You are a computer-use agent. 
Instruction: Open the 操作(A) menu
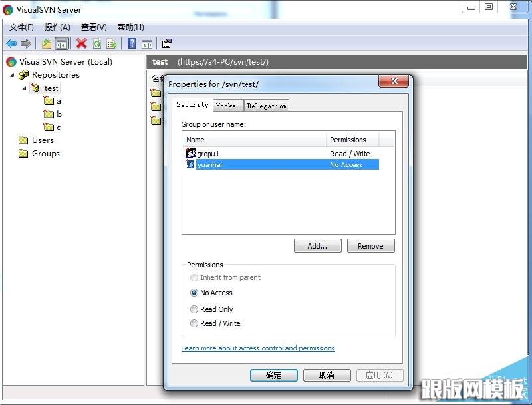tap(57, 27)
